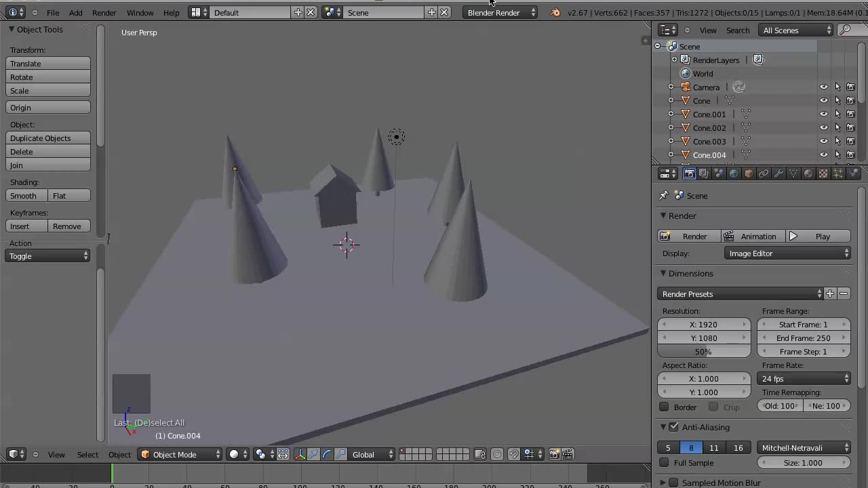Screen dimensions: 868x488
Task: Open the Help menu
Action: point(172,12)
